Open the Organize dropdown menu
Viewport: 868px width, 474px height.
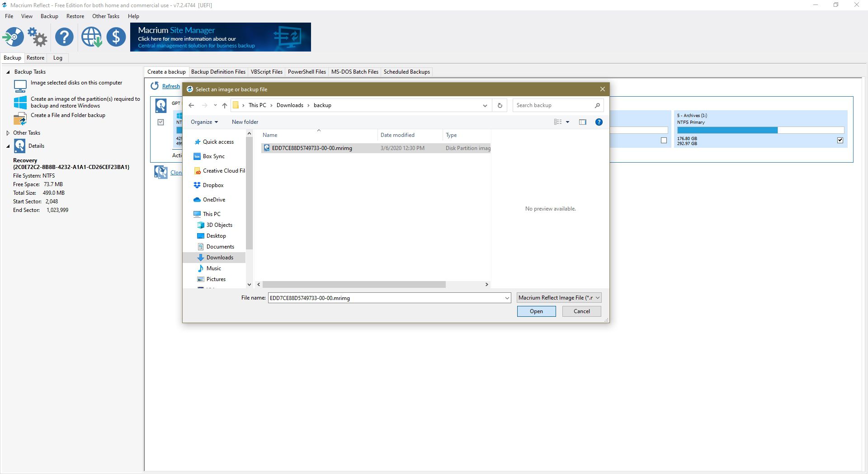204,122
